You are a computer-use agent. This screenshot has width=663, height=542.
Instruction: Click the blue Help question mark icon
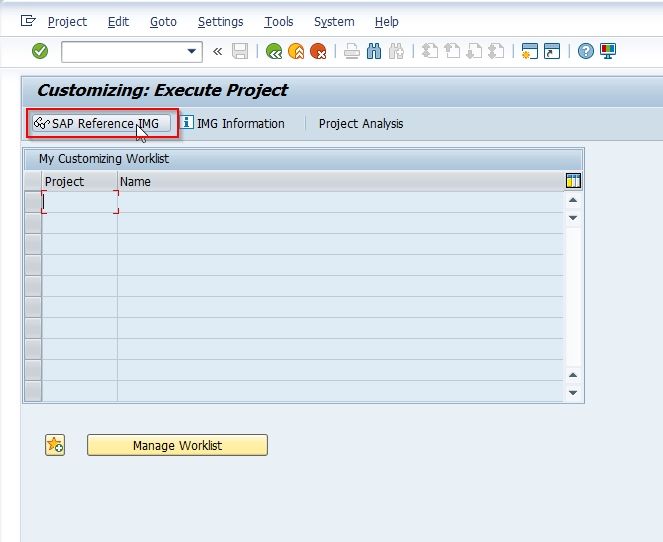click(x=586, y=52)
